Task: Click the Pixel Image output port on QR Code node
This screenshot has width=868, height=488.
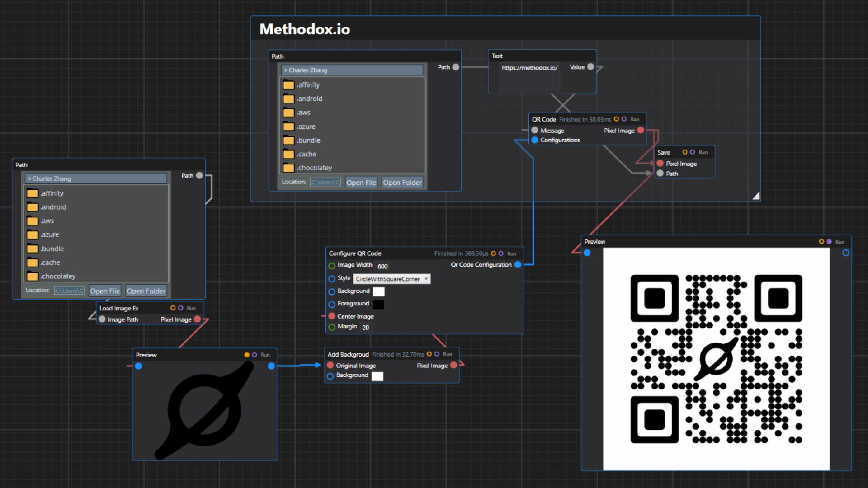Action: tap(641, 131)
